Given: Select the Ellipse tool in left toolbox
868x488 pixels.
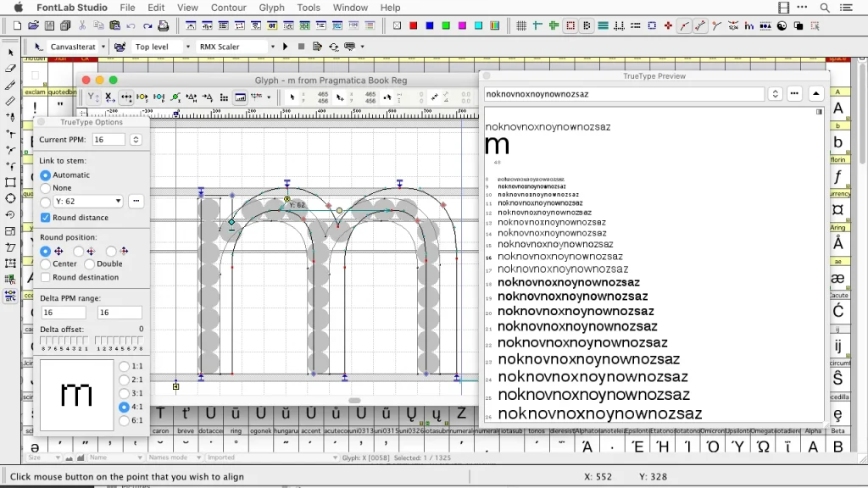Looking at the screenshot, I should 10,198.
